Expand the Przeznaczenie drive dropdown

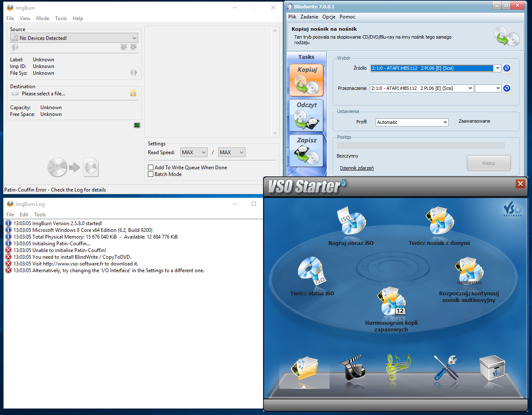(x=470, y=88)
